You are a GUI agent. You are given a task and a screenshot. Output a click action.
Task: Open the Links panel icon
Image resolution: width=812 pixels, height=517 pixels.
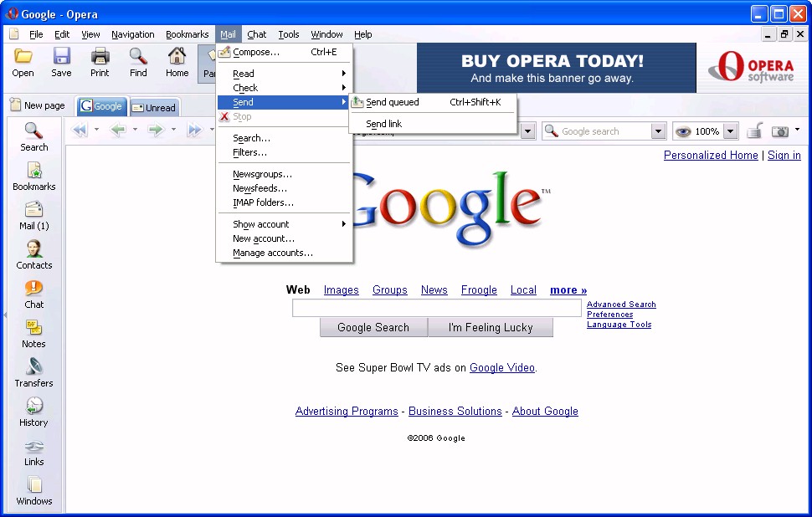click(x=34, y=446)
